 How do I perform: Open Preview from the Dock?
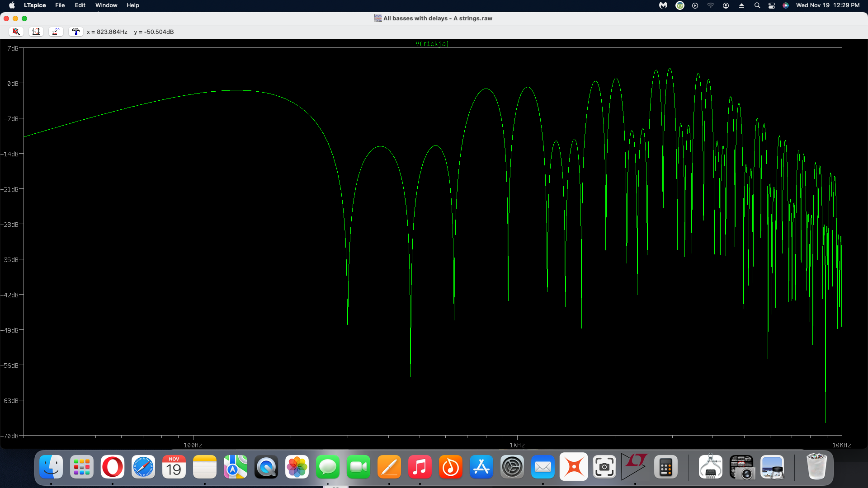tap(772, 467)
